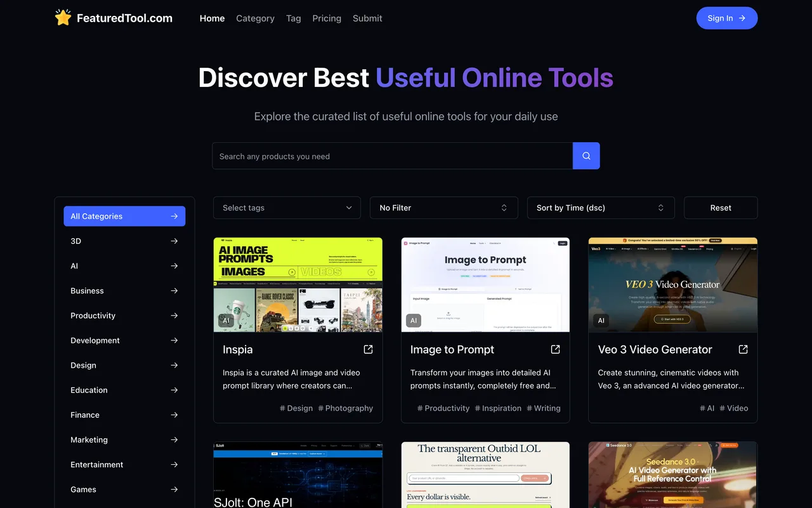Select Business category label
This screenshot has width=812, height=508.
point(87,290)
